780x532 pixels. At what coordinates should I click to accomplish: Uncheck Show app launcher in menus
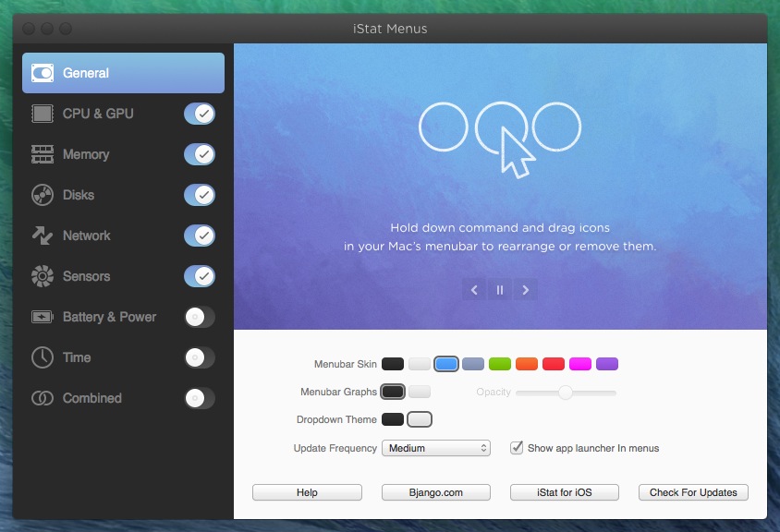517,447
